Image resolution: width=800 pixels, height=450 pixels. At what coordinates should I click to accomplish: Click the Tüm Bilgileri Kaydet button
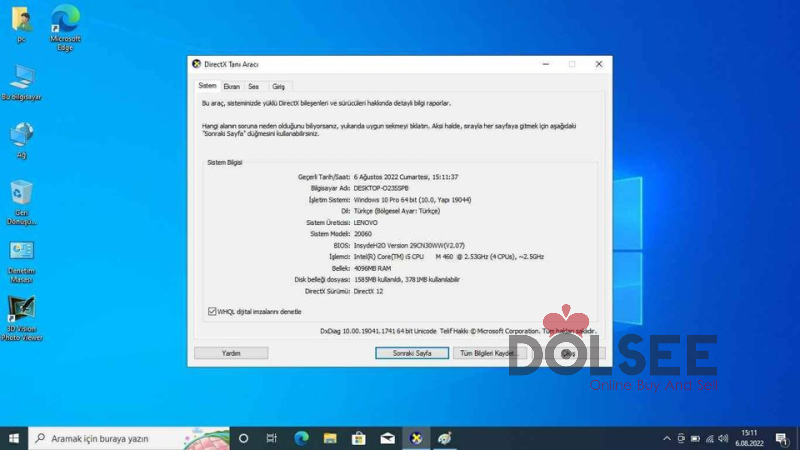[x=487, y=353]
